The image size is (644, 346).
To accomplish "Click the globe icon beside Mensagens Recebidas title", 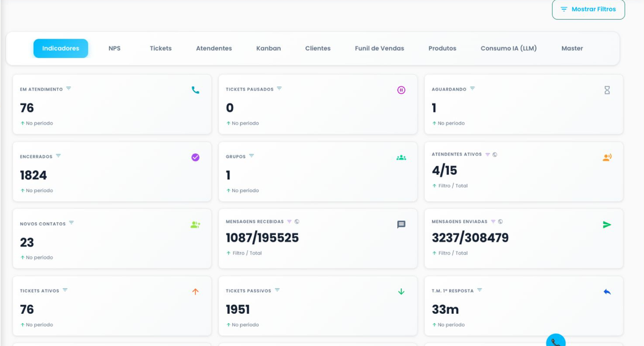I will 297,222.
